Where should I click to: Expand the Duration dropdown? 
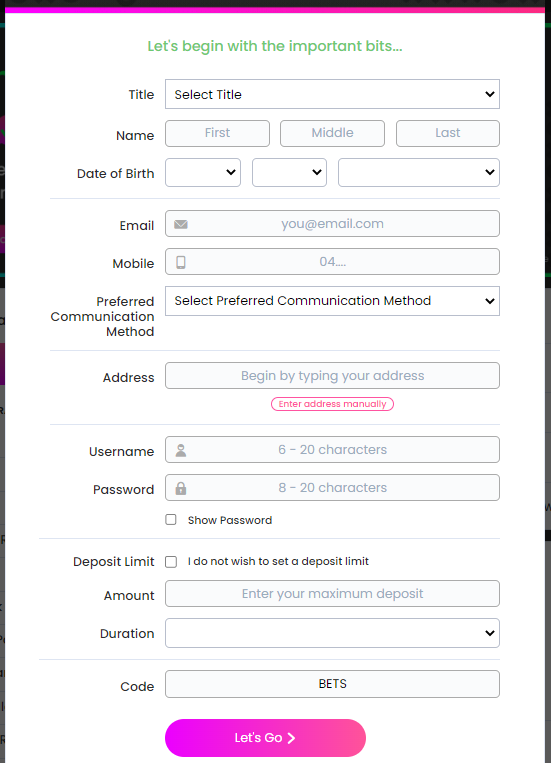tap(332, 633)
